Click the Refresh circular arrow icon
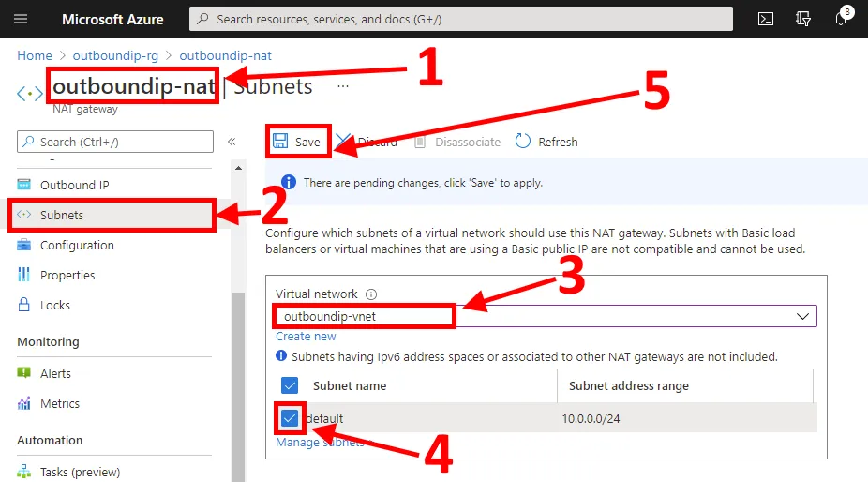 tap(522, 141)
